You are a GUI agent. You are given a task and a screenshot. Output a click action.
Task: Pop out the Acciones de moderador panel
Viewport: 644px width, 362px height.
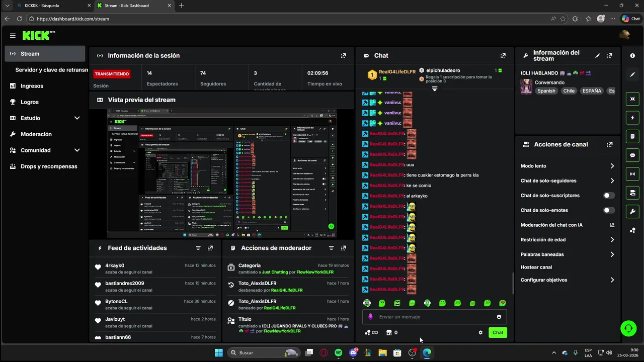(343, 248)
